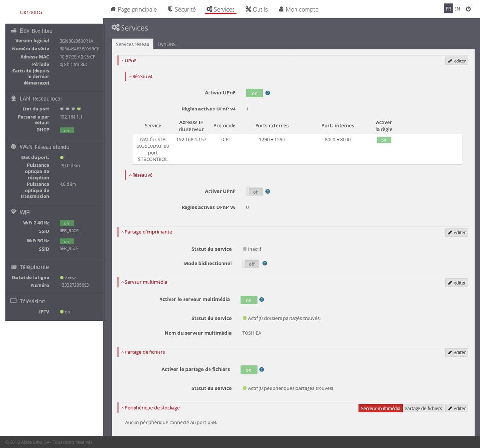Click the editer button for Serveur multimédia
480x448 pixels.
coord(456,282)
